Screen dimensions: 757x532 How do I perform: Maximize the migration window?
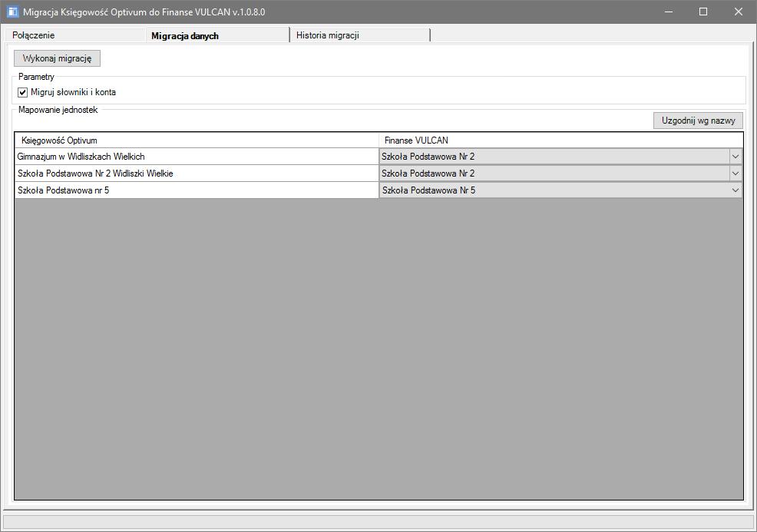coord(703,12)
